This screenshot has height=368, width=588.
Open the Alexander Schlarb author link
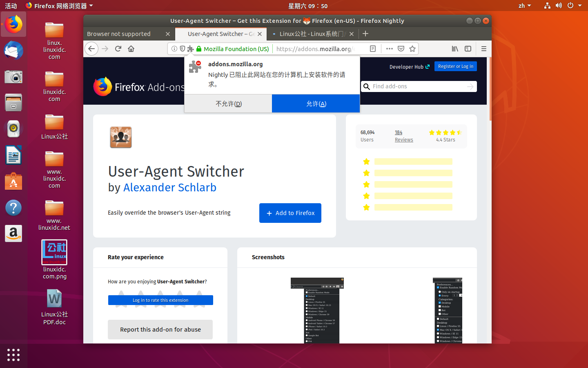[x=170, y=187]
